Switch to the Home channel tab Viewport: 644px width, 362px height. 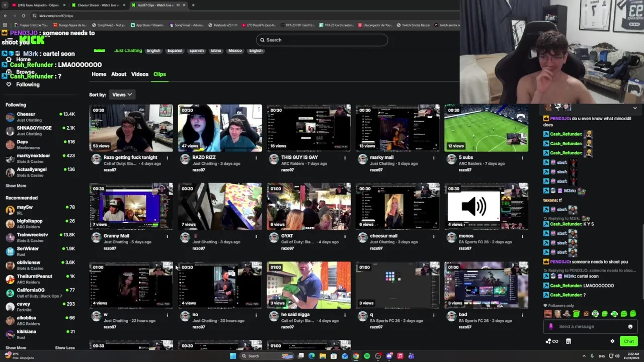(99, 74)
